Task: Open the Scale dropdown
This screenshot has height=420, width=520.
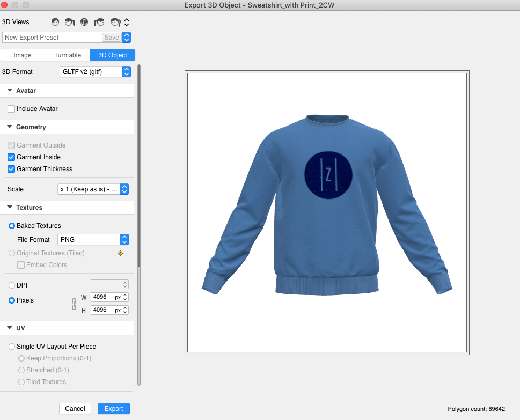Action: click(x=93, y=189)
